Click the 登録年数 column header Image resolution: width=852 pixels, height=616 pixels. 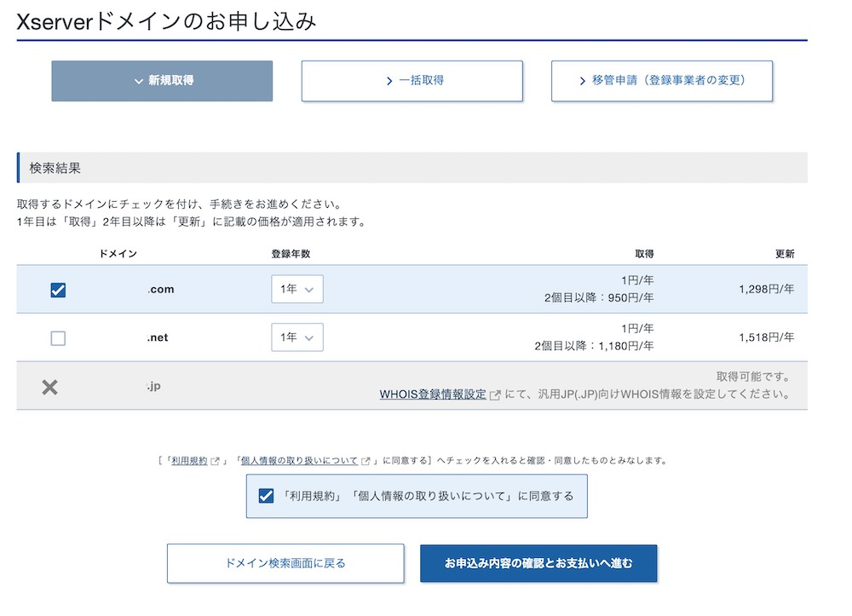[291, 254]
